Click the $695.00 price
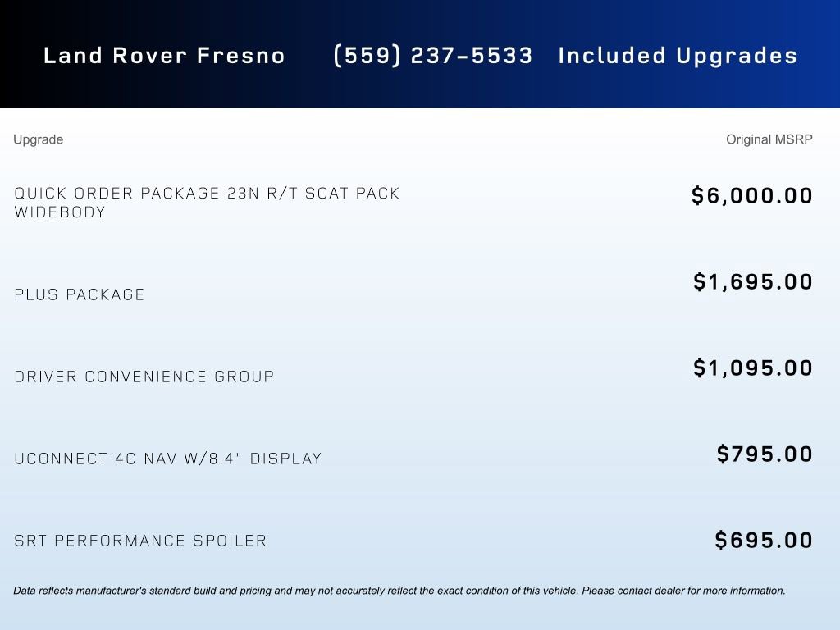840x630 pixels. [764, 541]
